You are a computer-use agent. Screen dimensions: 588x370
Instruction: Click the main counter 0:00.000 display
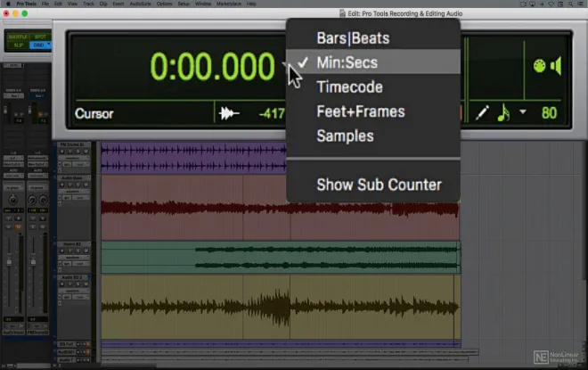pyautogui.click(x=212, y=66)
